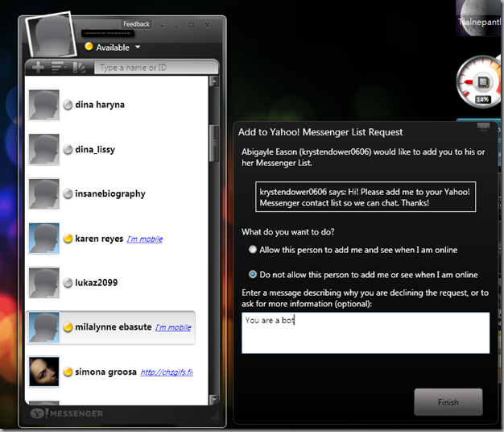
Task: Click insanebiography's gray status icon
Action: [x=68, y=193]
